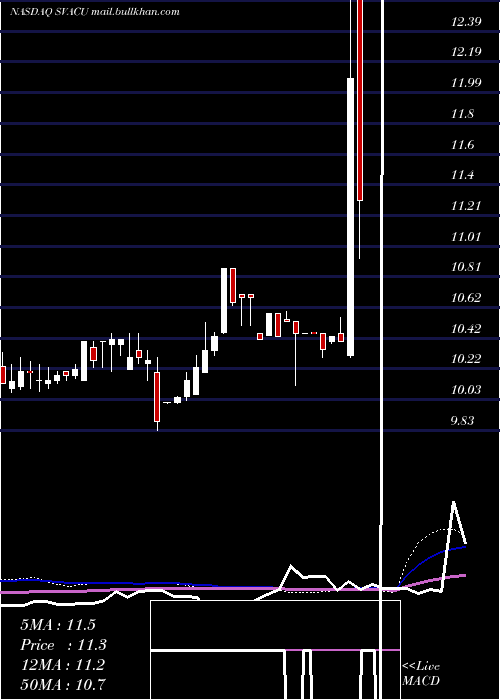Click the large red candlestick body near 11.21
Viewport: 500px width, 700px height.
click(x=360, y=100)
